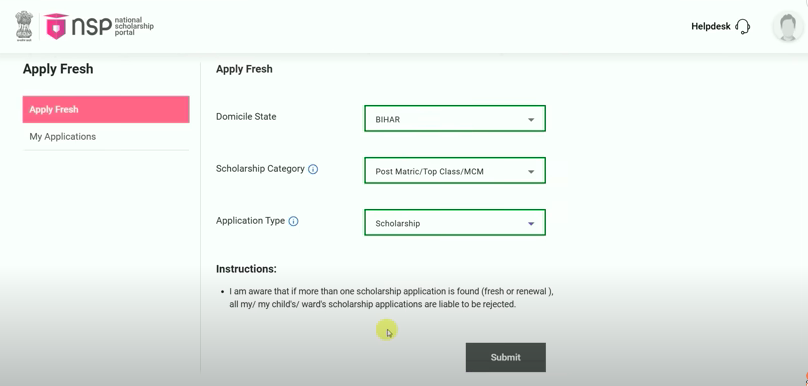Click the Scholarship Category label
Viewport: 808px width, 386px height.
click(260, 169)
